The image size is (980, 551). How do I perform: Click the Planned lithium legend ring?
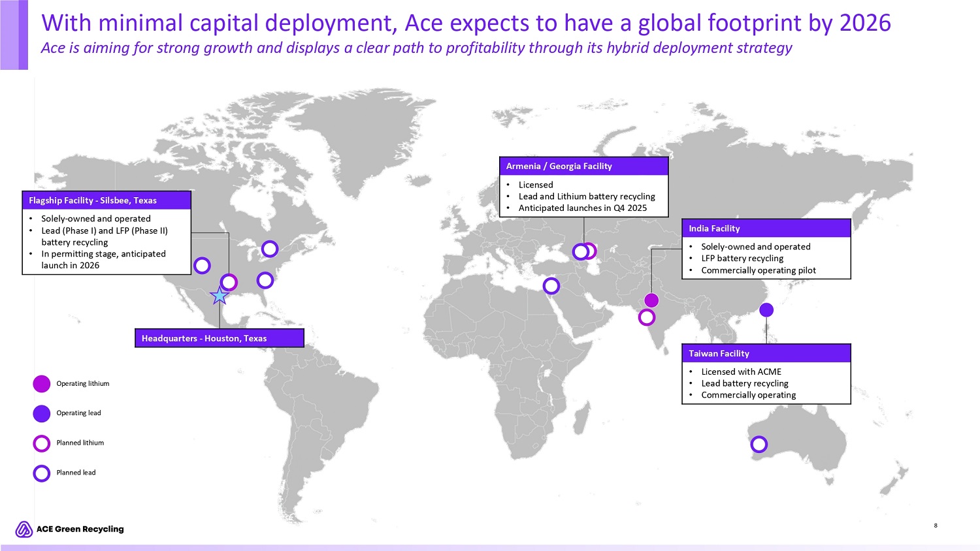(42, 443)
